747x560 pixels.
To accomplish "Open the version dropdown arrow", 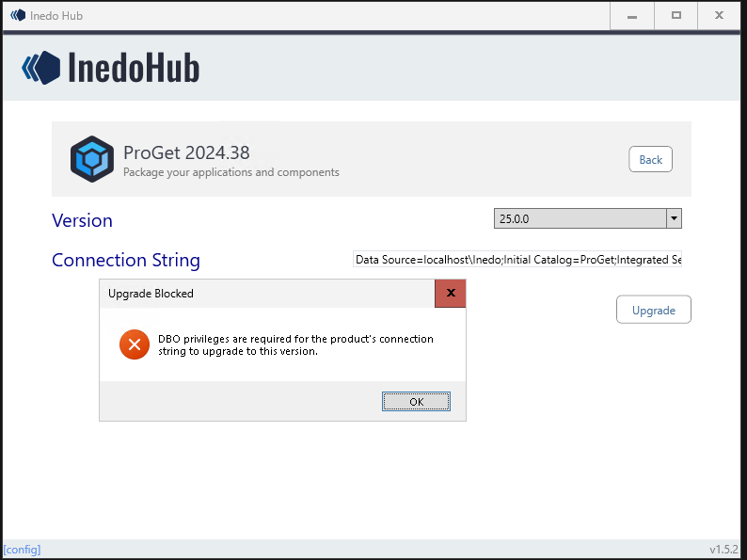I will [674, 218].
